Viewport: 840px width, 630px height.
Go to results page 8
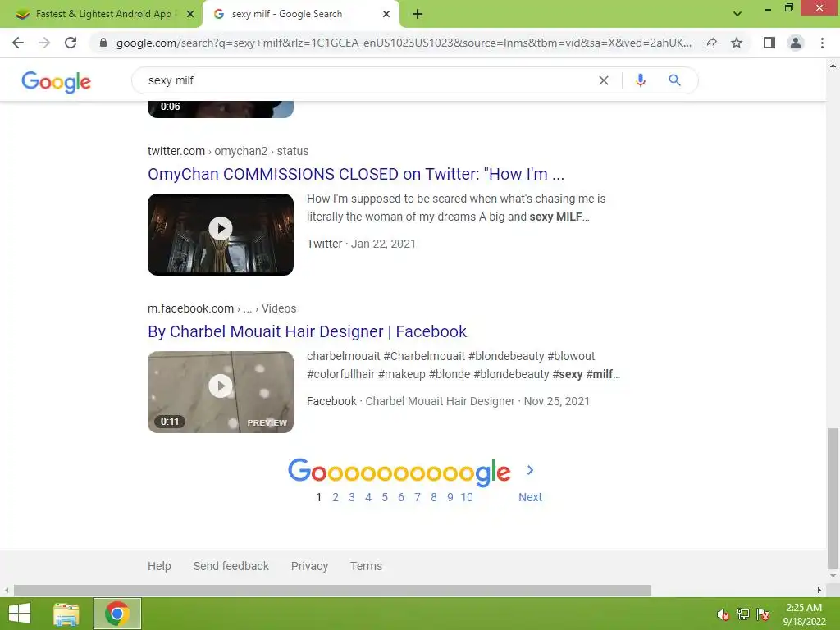pos(434,497)
